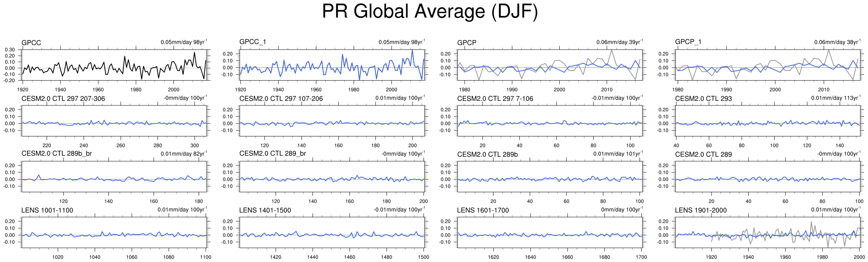Click the 0.01mm/day 82yr trend label
The image size is (868, 262).
tap(184, 154)
